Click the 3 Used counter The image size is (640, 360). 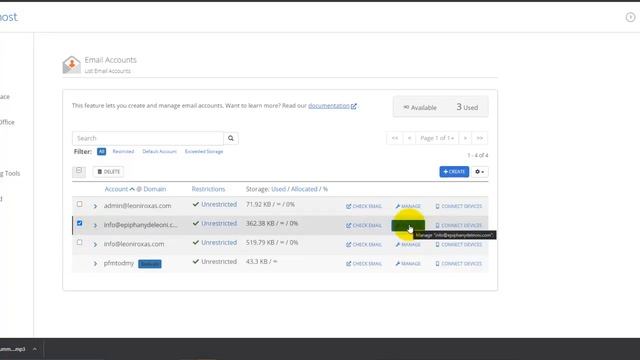click(x=467, y=107)
